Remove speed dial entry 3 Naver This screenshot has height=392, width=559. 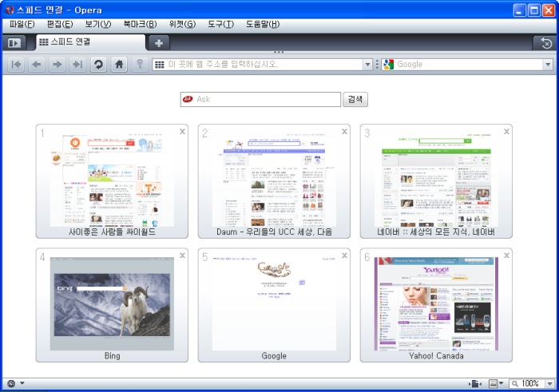coord(506,132)
